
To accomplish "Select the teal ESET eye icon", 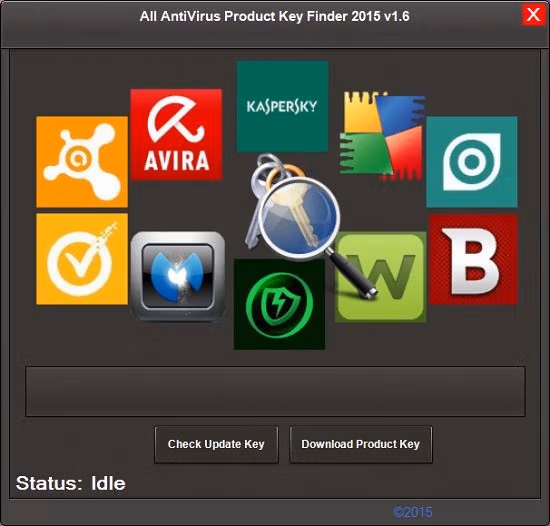I will click(472, 162).
